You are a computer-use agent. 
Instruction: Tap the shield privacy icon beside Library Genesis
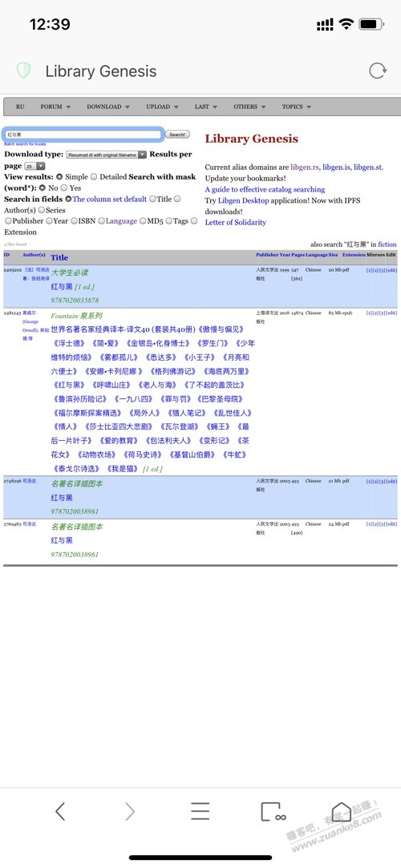[23, 71]
